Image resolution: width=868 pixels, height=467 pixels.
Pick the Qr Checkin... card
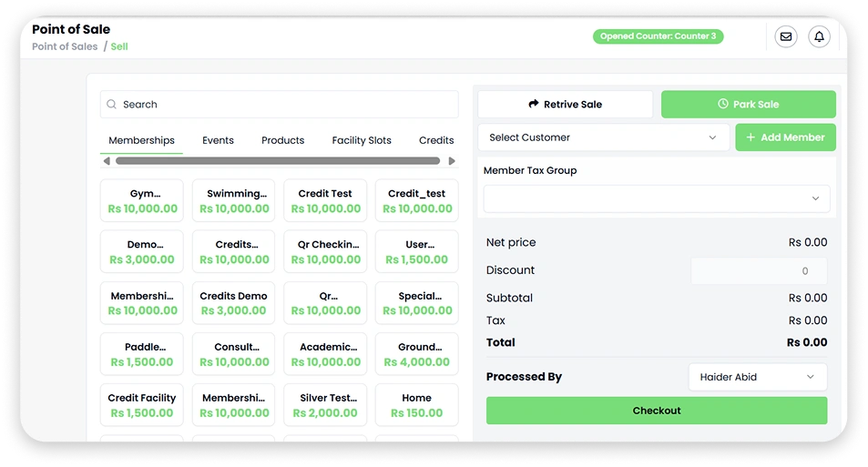325,252
